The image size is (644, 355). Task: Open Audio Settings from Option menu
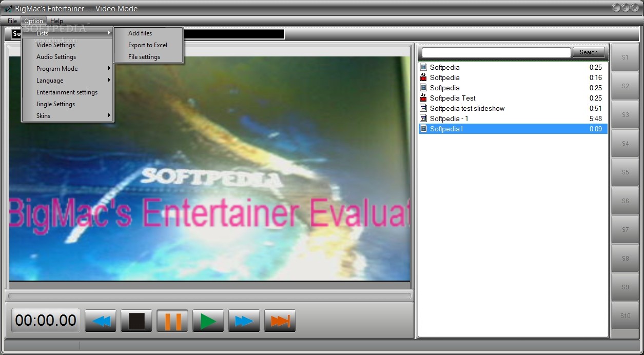67,57
